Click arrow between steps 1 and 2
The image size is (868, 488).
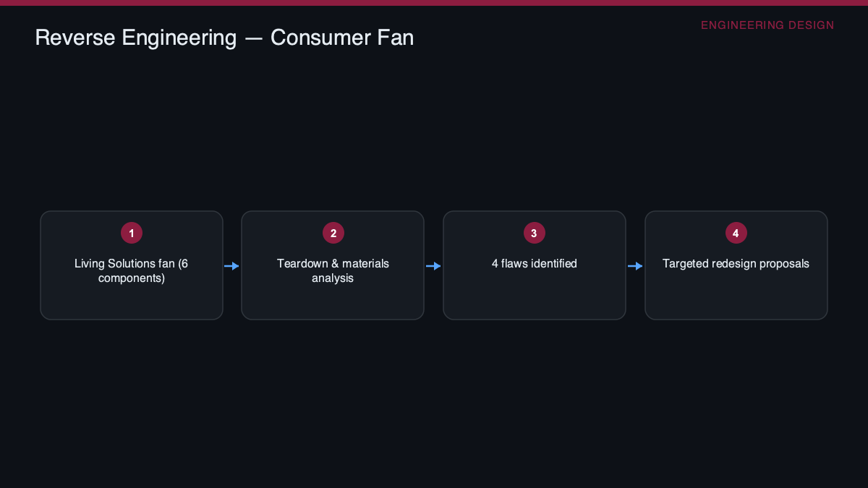click(231, 266)
